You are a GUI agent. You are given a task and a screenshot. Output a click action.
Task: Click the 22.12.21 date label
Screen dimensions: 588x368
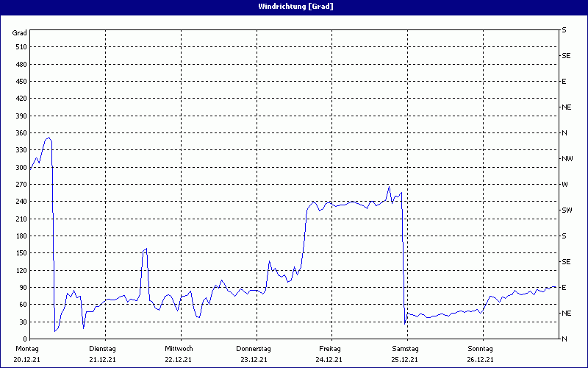(x=179, y=360)
